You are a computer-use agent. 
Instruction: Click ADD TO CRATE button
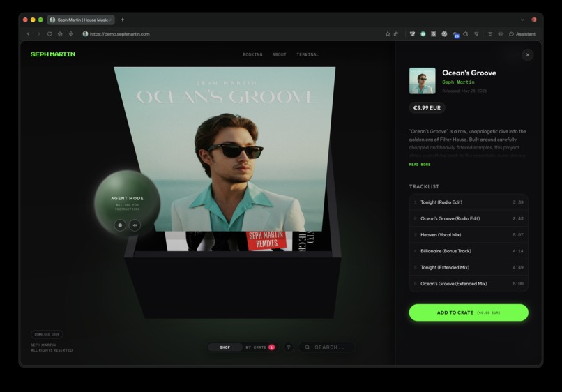(469, 312)
